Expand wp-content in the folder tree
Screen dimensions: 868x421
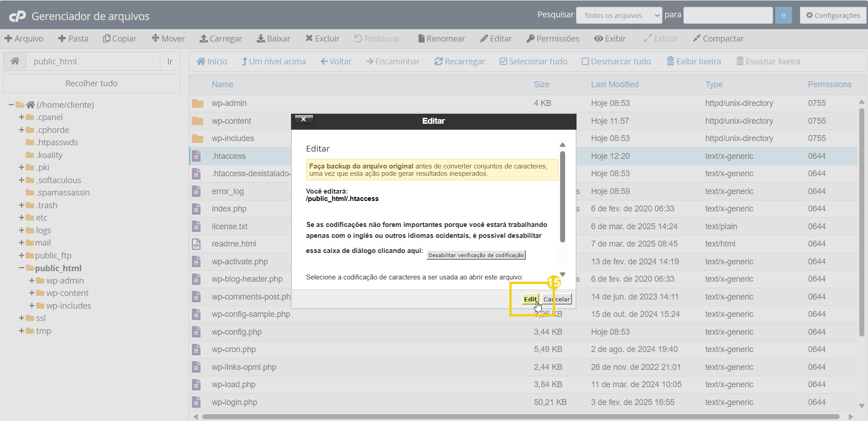[x=32, y=293]
